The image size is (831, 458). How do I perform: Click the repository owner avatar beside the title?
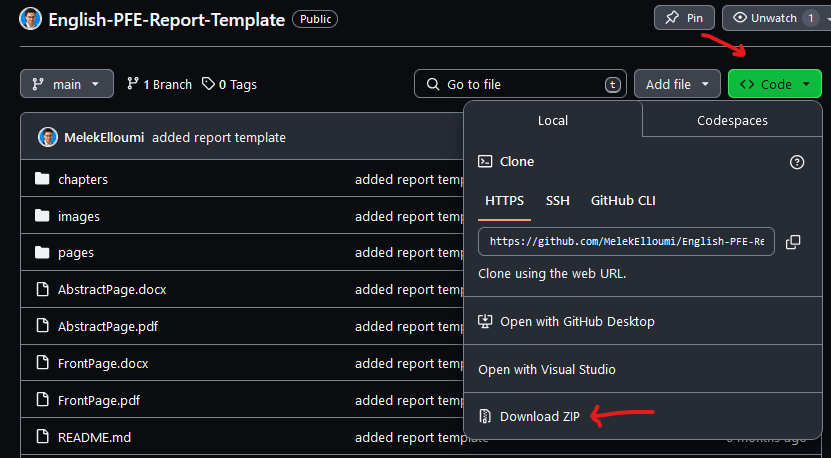click(30, 19)
